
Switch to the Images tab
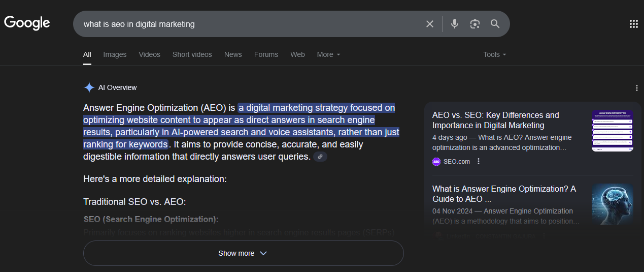[115, 54]
